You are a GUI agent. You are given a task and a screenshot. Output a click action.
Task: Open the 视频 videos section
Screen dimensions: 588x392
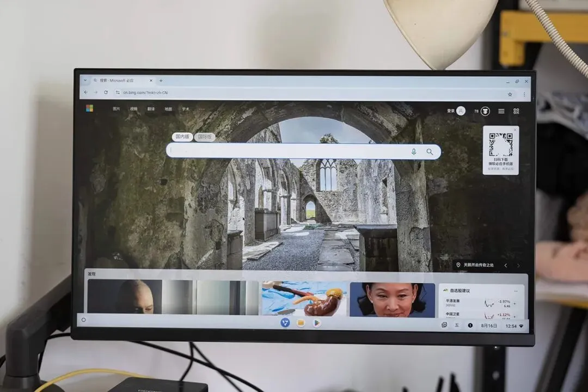tap(134, 109)
